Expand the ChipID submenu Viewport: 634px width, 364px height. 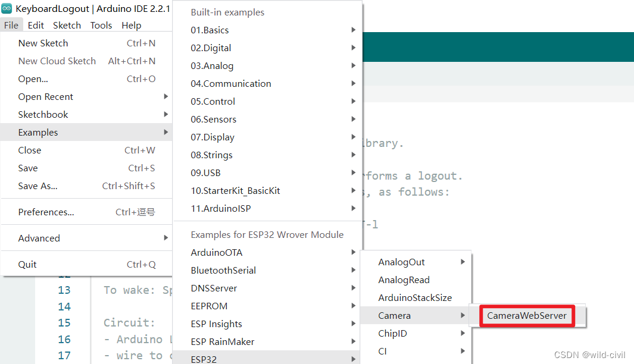click(416, 333)
